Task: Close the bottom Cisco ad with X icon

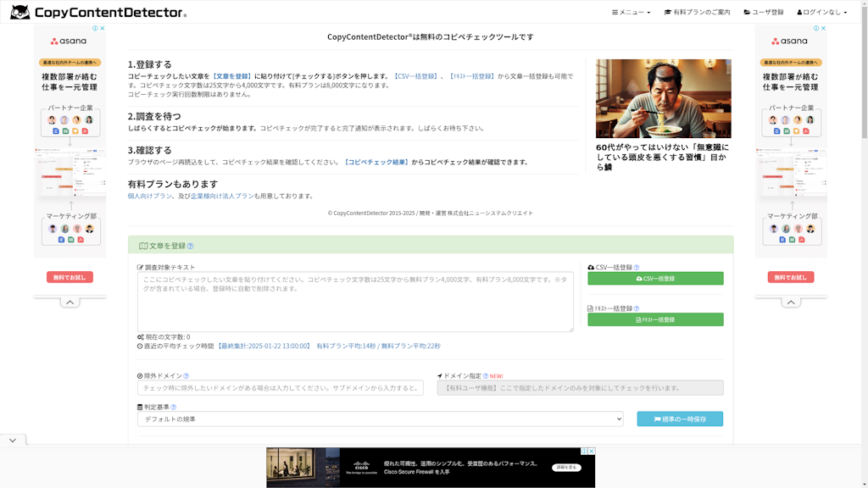Action: click(591, 452)
